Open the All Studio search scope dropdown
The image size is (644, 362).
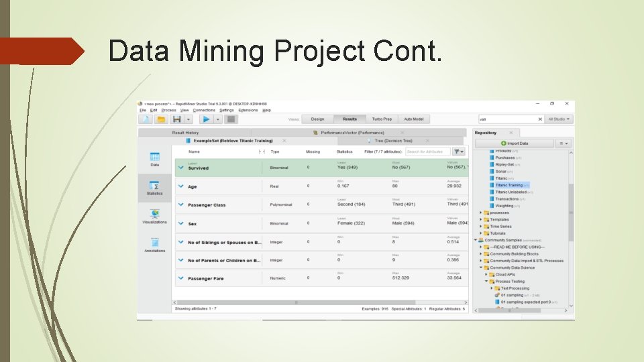pos(559,119)
